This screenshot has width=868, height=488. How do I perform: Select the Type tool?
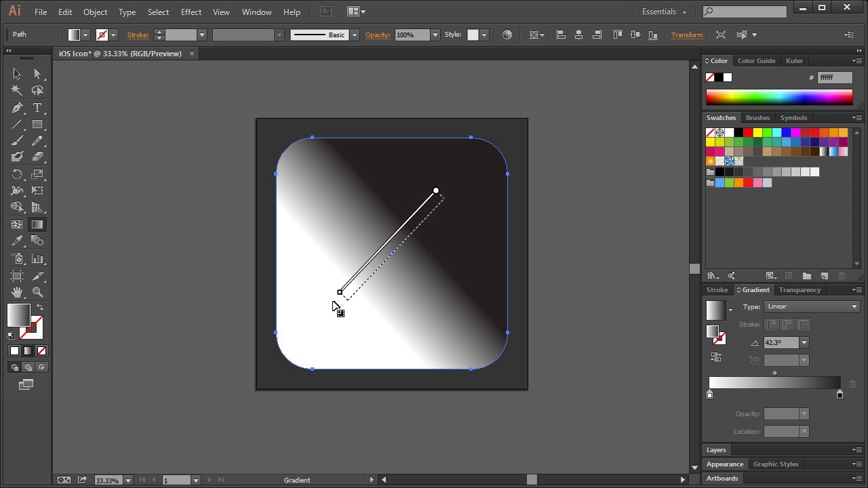[37, 108]
